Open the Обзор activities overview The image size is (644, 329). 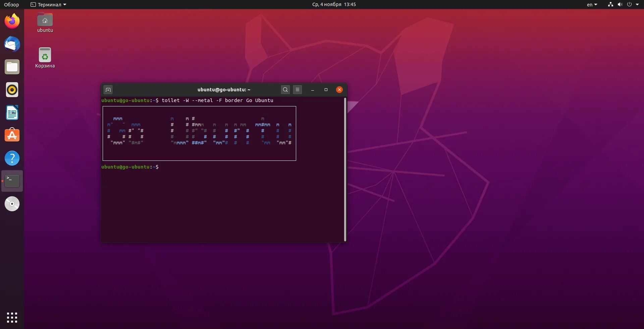11,4
